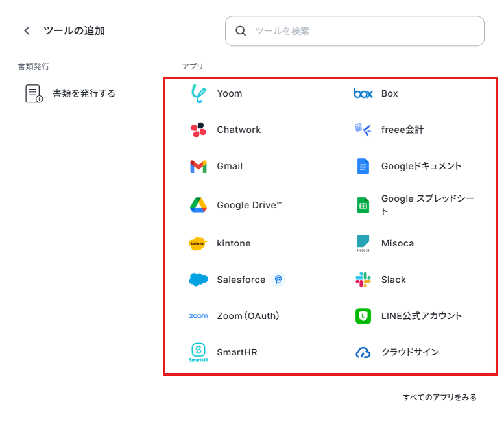This screenshot has width=504, height=430.
Task: Select the freee会計 label
Action: point(402,130)
